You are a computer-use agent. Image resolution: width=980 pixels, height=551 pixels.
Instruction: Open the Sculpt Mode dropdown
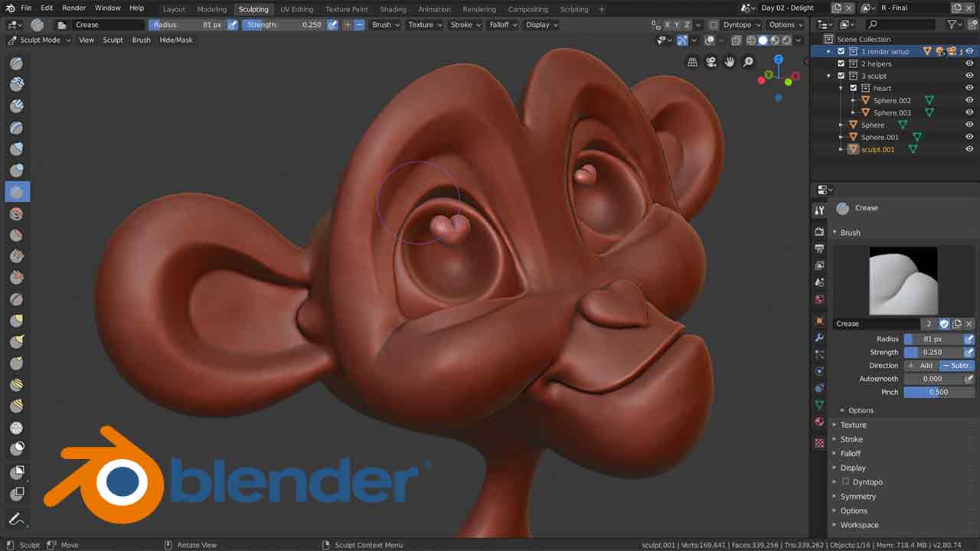point(39,40)
